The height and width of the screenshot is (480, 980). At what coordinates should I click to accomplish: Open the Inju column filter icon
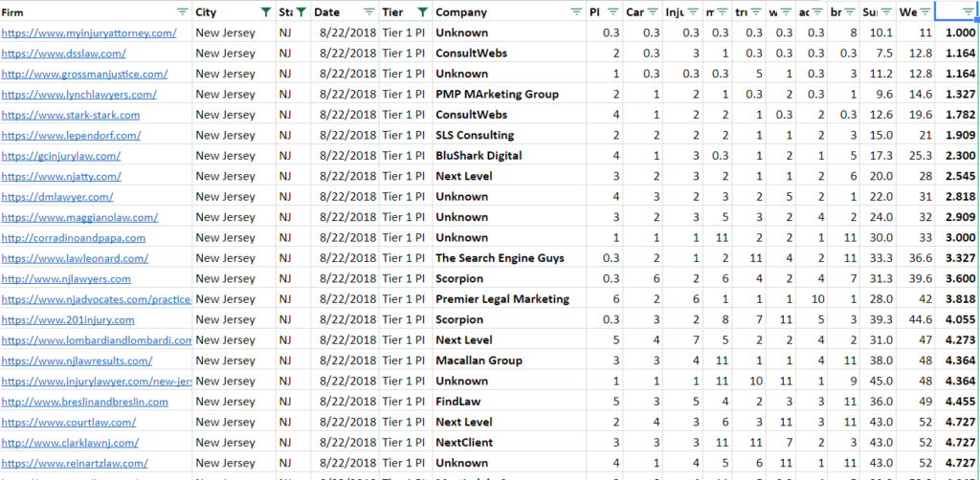pos(691,11)
